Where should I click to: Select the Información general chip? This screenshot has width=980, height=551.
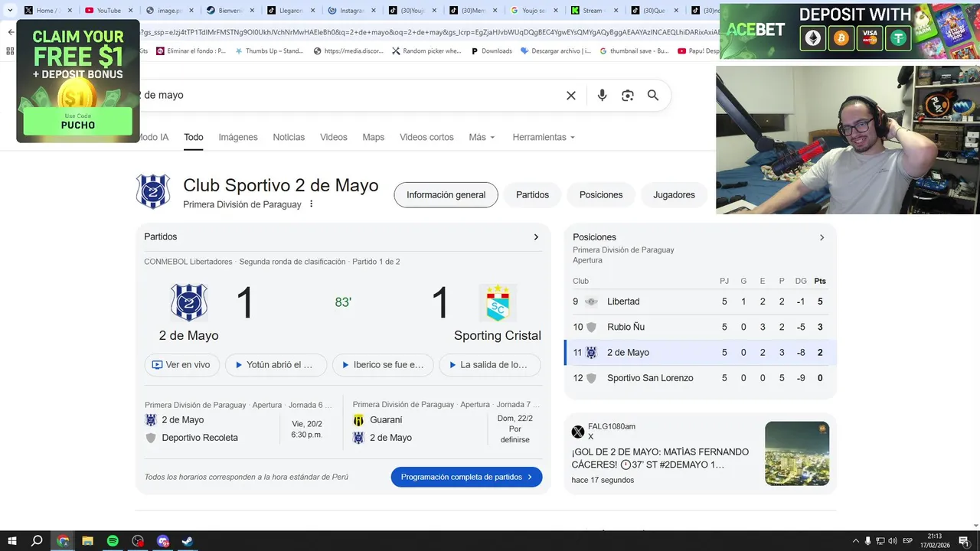[x=446, y=195]
